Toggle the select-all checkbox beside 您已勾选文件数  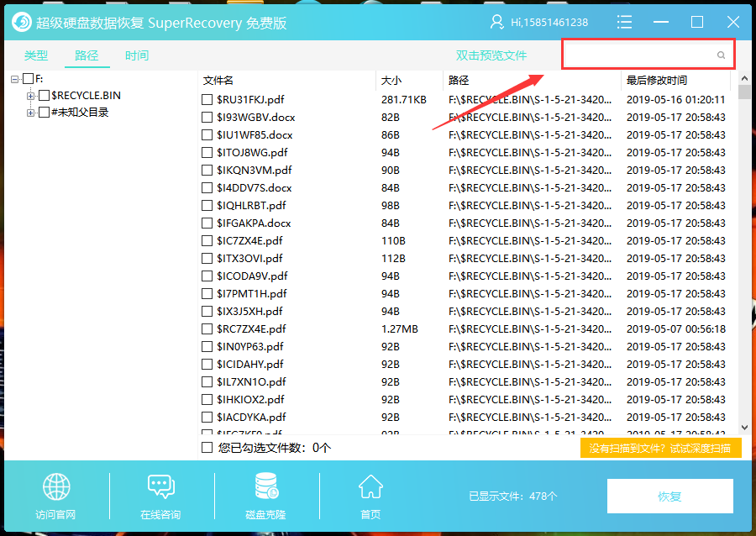(x=207, y=448)
